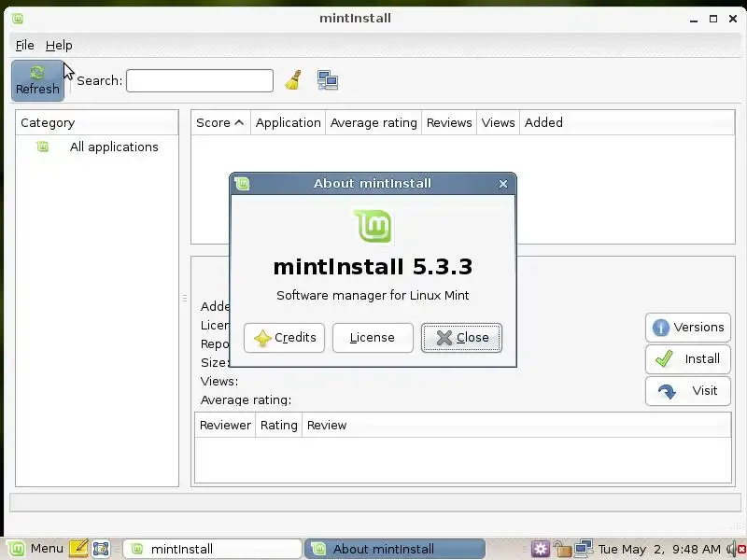The height and width of the screenshot is (560, 747).
Task: Click the yellow notes icon in taskbar
Action: [x=78, y=549]
